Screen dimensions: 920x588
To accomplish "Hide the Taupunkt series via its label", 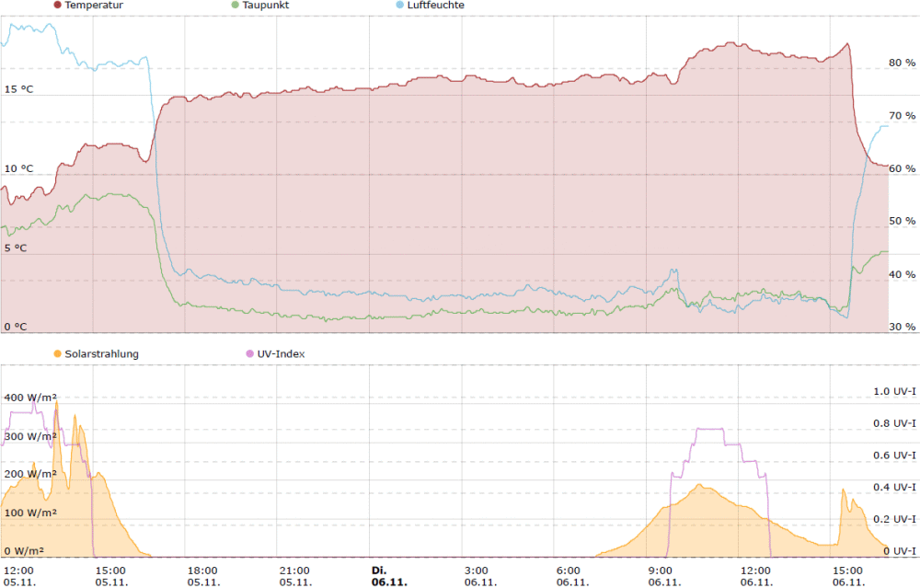I will click(266, 6).
